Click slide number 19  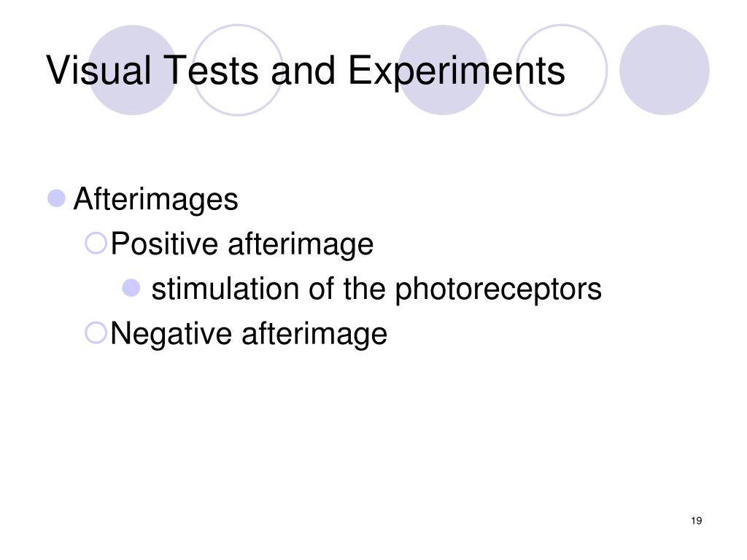pos(695,521)
